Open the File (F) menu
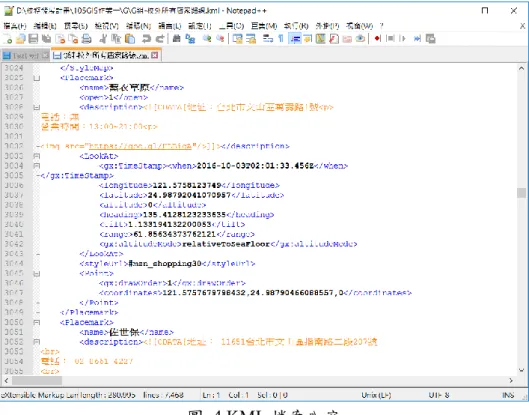Image resolution: width=529 pixels, height=415 pixels. coord(15,26)
